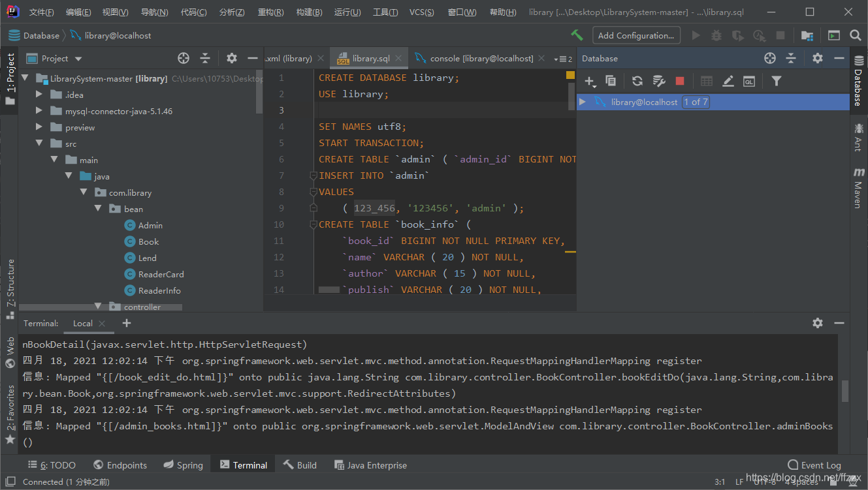868x490 pixels.
Task: Click the Run Anything icon
Action: pyautogui.click(x=834, y=35)
